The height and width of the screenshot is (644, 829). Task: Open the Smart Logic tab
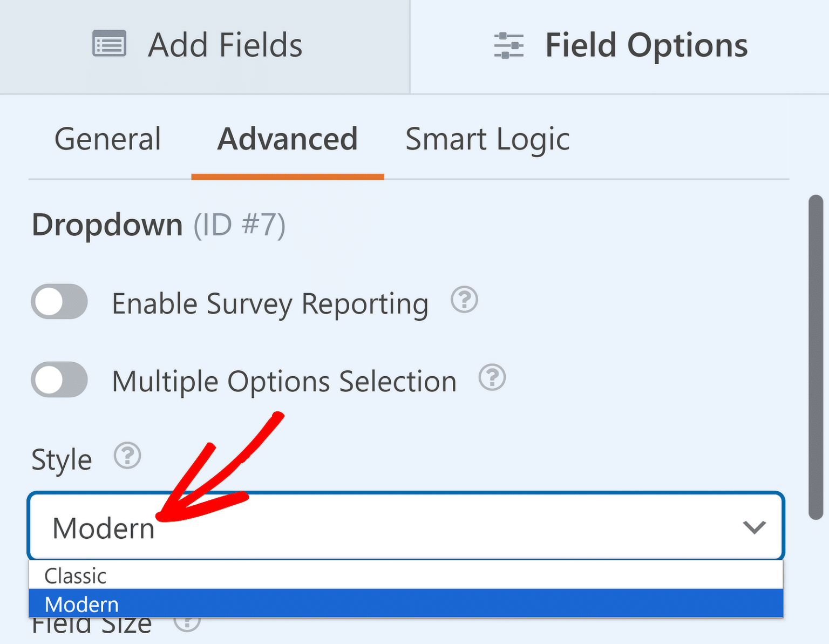click(x=487, y=139)
